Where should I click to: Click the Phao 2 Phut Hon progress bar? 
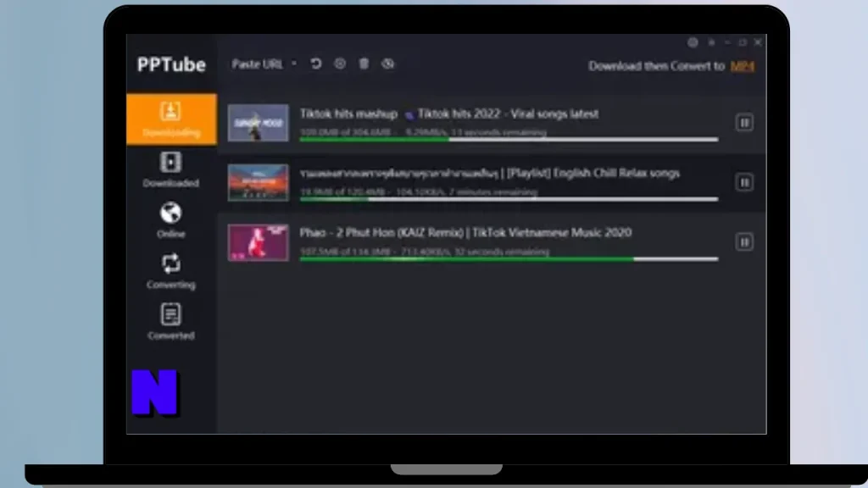tap(509, 259)
